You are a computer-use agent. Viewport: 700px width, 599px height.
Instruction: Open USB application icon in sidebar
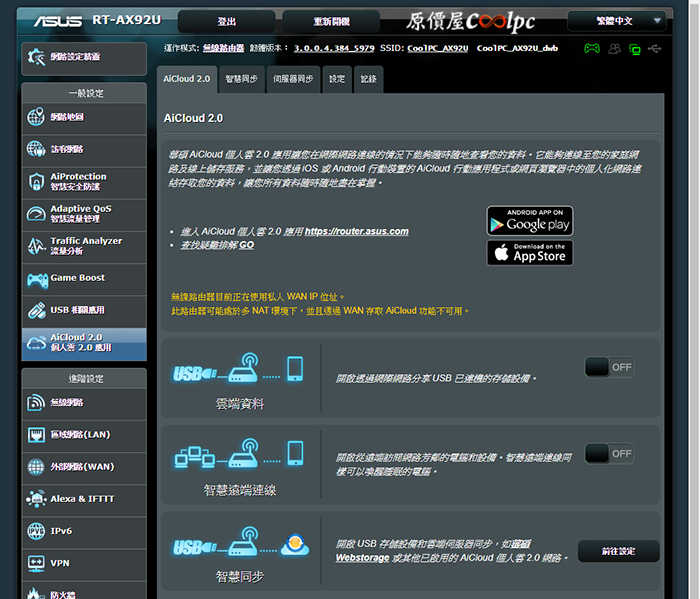(36, 310)
